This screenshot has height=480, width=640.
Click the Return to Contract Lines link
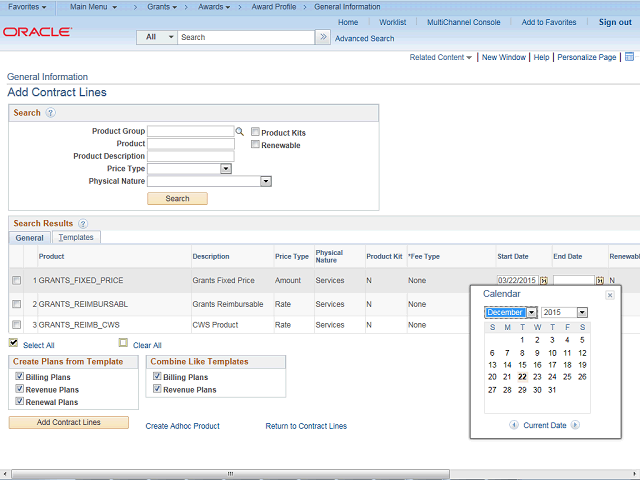pos(306,426)
